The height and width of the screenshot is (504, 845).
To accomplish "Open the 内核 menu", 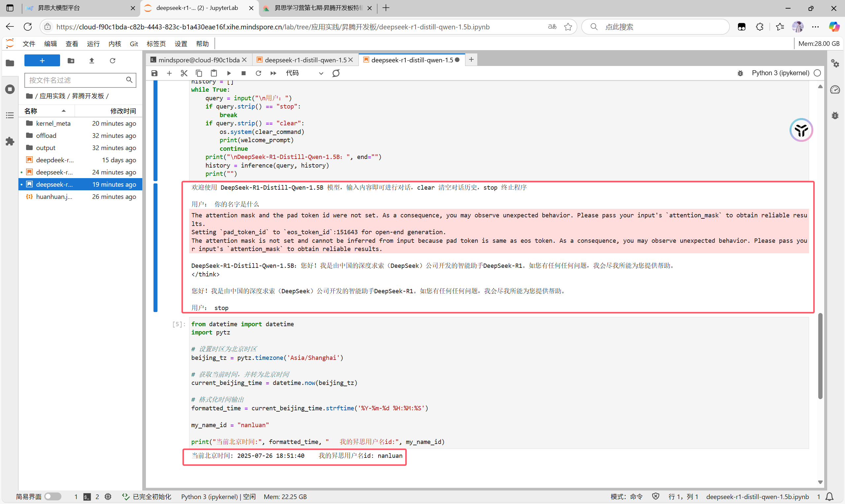I will click(x=115, y=44).
